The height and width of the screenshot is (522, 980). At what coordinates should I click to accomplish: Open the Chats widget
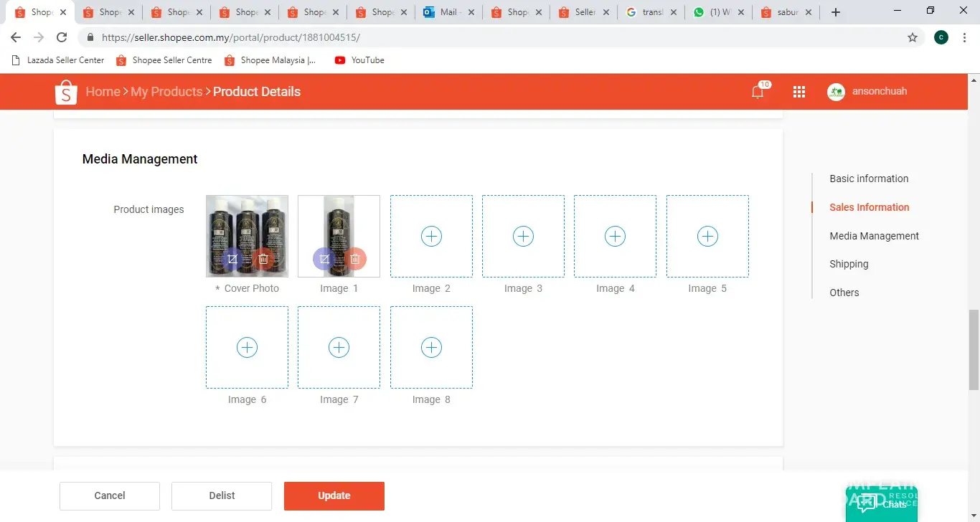point(882,503)
